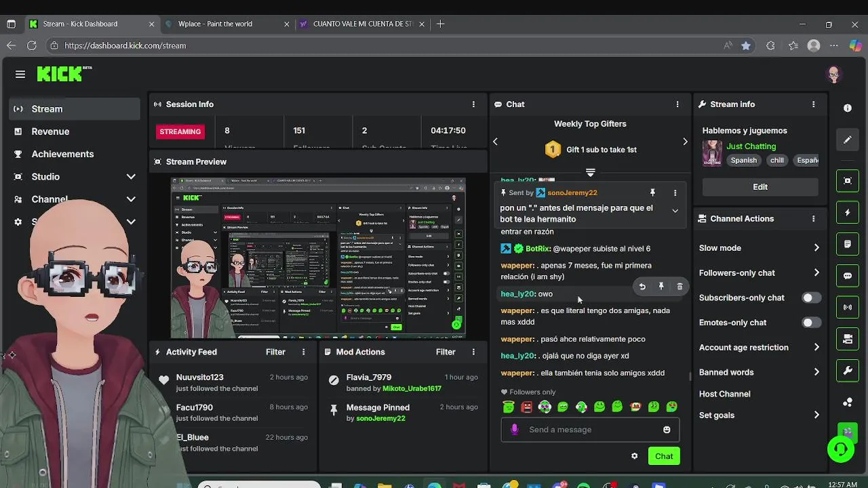Open the Mod Actions Filter

[446, 352]
